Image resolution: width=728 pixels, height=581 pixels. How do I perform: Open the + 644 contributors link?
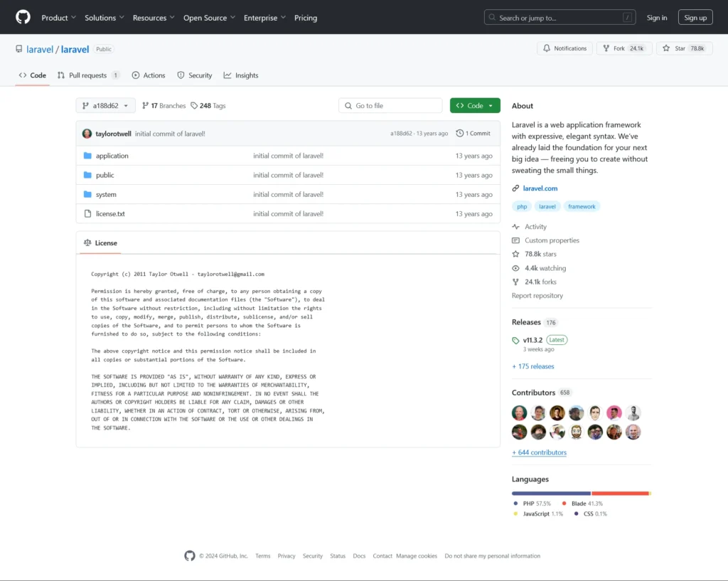539,452
